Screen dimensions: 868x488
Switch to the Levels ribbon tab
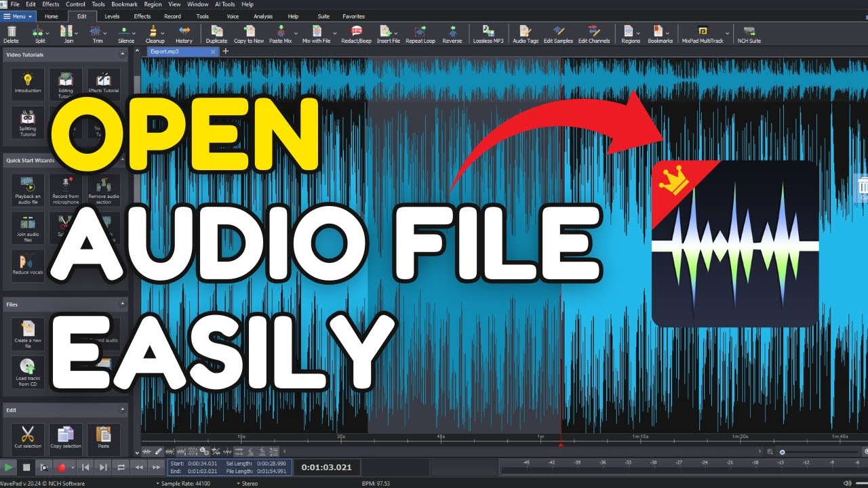112,16
